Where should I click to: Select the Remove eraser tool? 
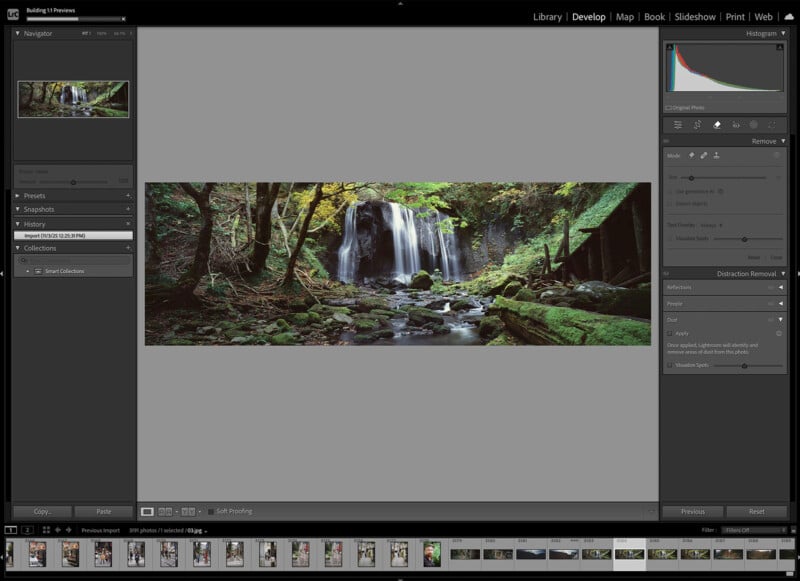[716, 125]
